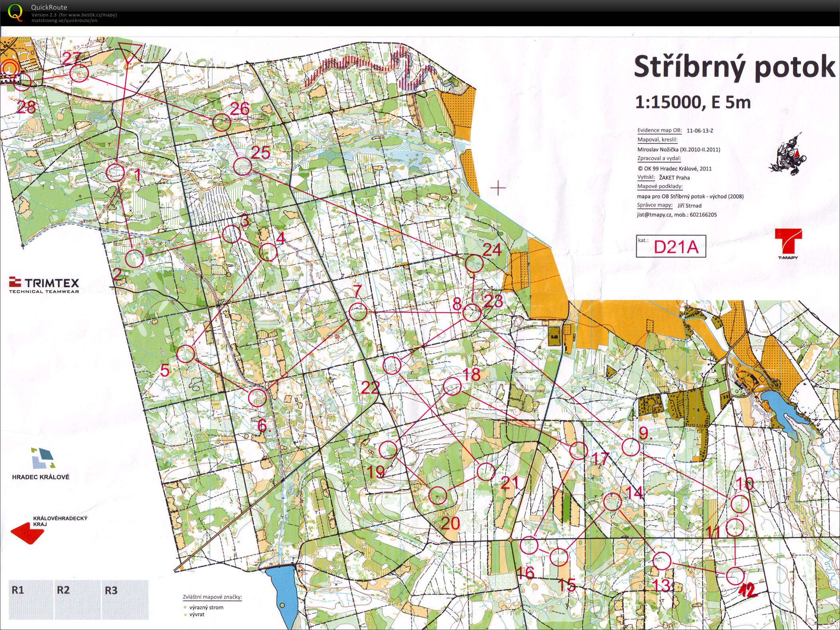
Task: Click the 'Zvláštní mapové značky:' legend heading
Action: (x=212, y=597)
